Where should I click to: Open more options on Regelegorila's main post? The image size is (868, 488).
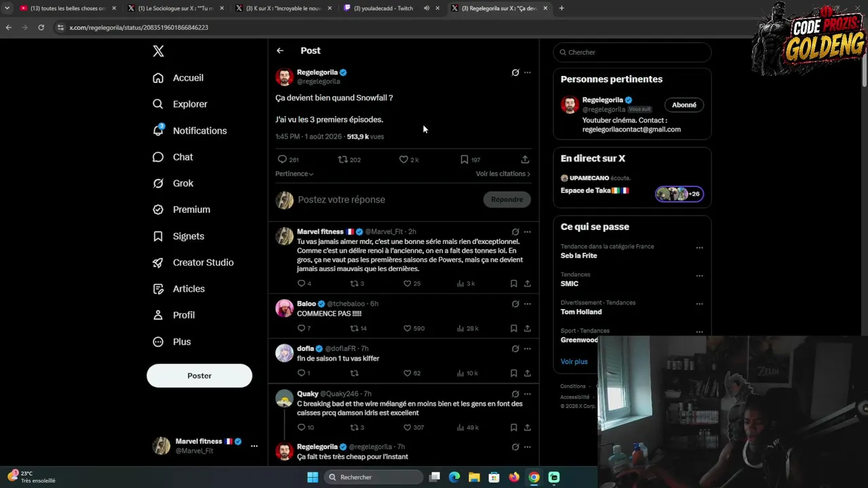pos(528,73)
